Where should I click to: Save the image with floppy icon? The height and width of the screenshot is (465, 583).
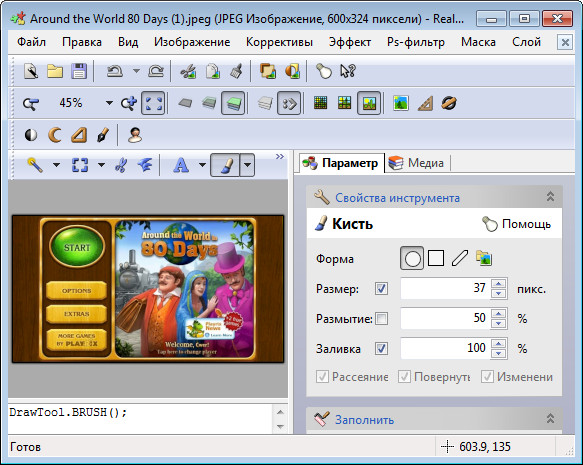[x=79, y=71]
